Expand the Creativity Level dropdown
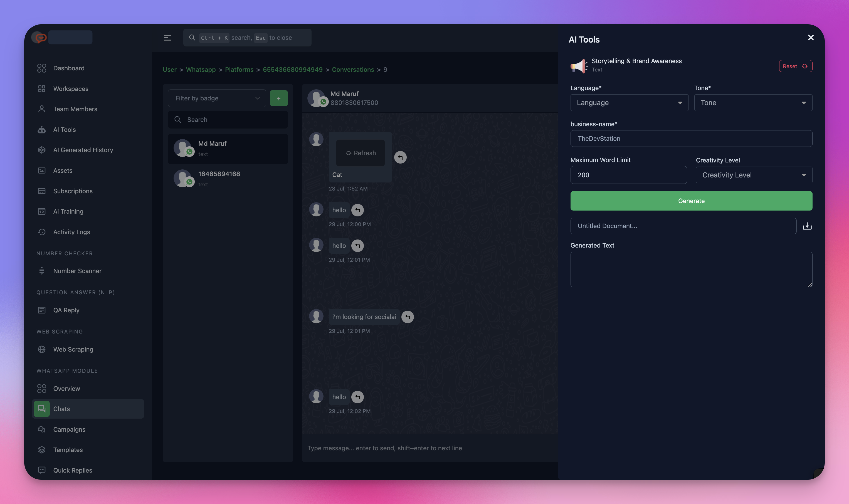 [x=754, y=175]
